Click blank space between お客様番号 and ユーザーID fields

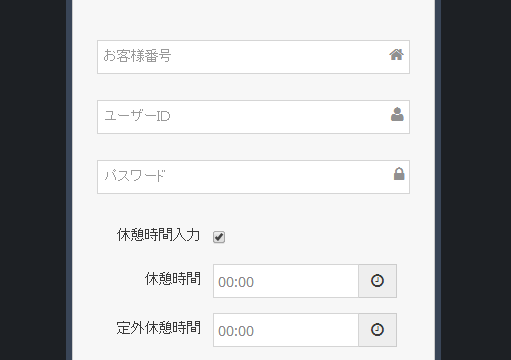point(253,87)
